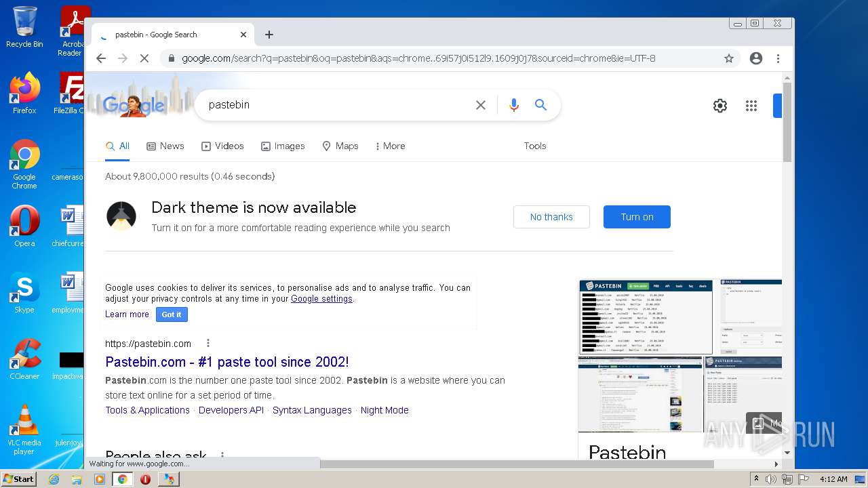Expand the More search categories

click(390, 146)
